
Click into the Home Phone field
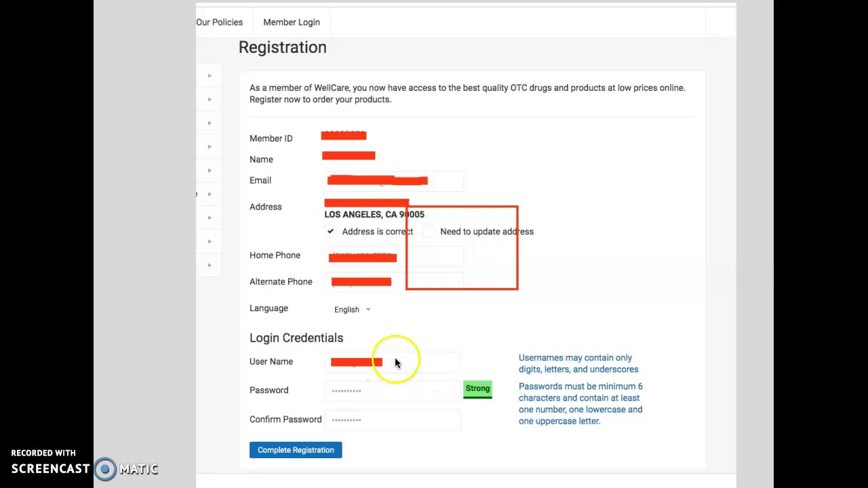394,256
